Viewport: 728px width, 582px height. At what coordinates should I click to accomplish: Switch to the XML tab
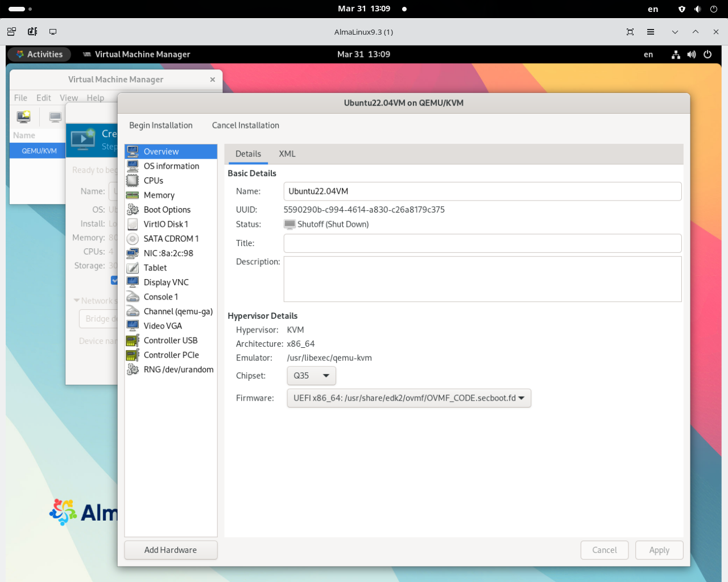[287, 154]
